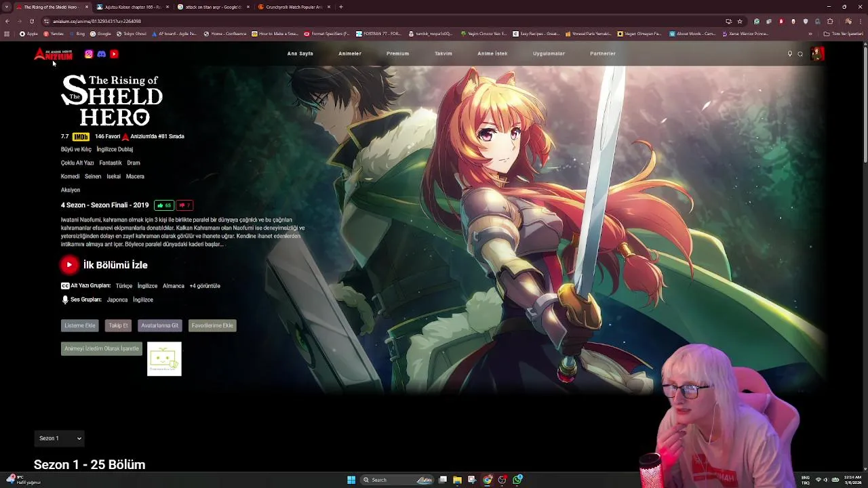Click the white sticker thumbnail image
This screenshot has width=868, height=488.
tap(164, 359)
